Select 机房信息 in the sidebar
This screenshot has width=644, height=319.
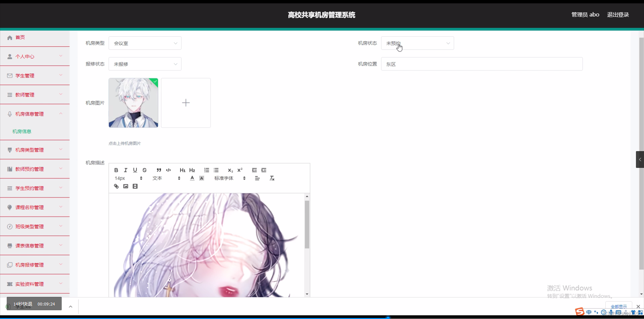tap(21, 131)
